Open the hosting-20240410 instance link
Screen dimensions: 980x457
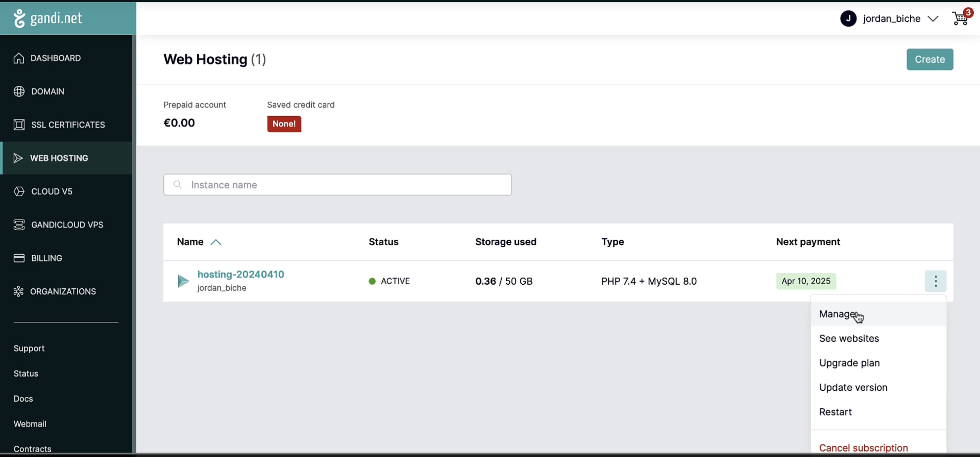coord(241,274)
